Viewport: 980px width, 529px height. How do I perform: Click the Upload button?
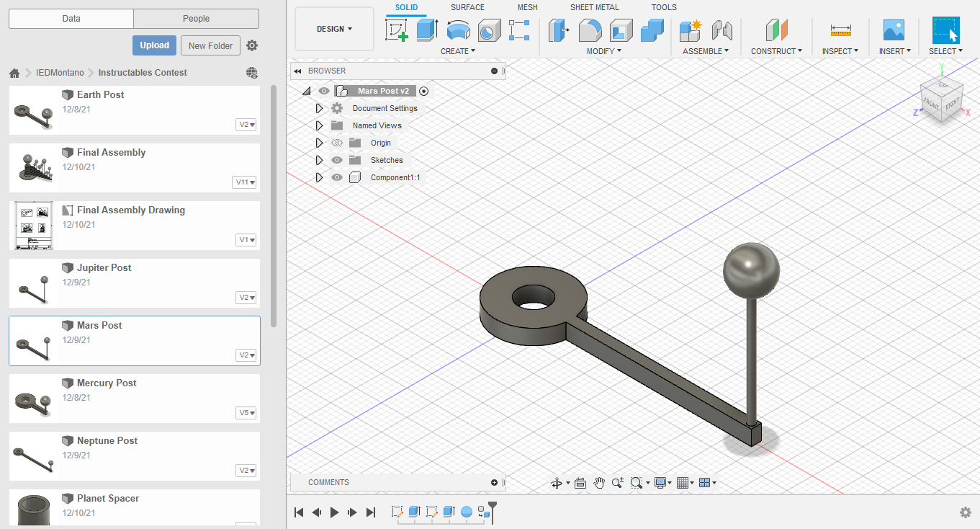click(154, 45)
